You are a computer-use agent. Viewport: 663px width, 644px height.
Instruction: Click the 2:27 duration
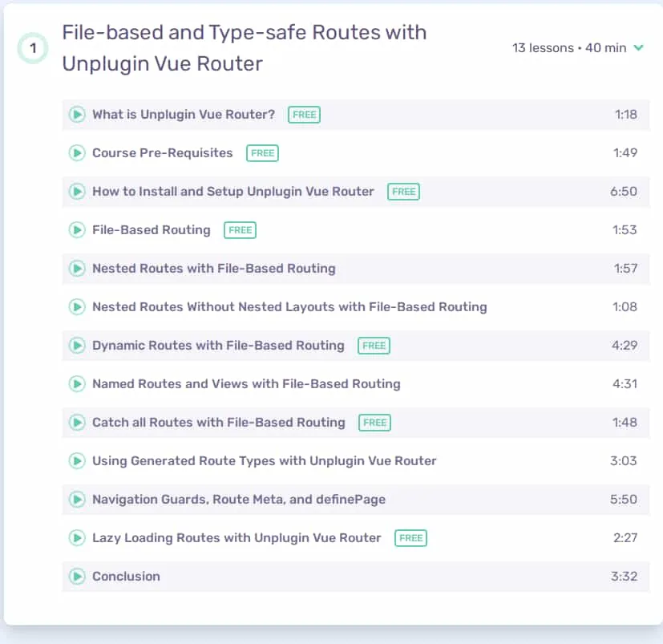[625, 538]
